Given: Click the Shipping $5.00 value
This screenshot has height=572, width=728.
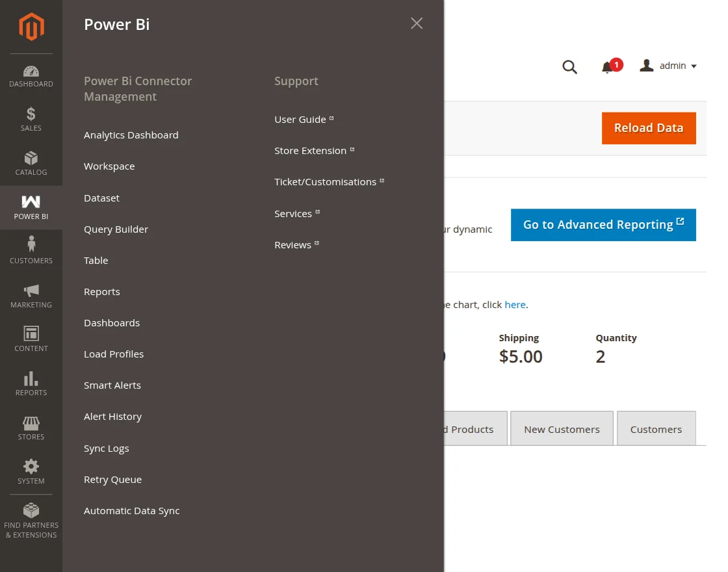Looking at the screenshot, I should (521, 357).
